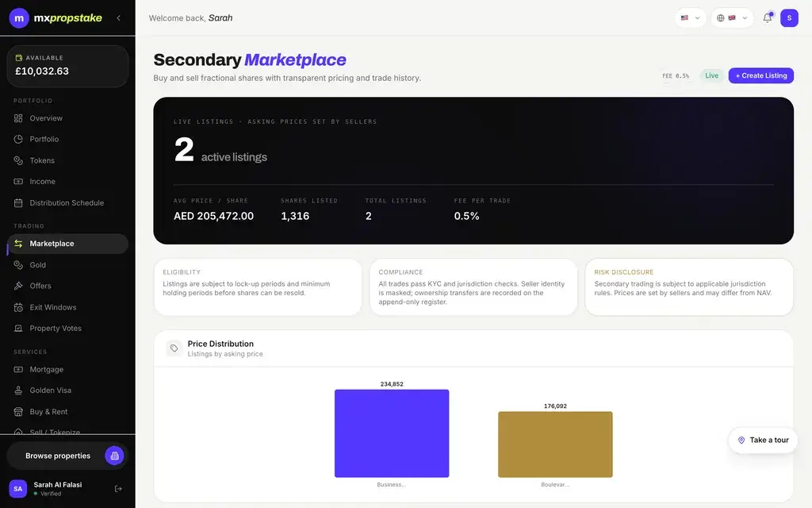Go to Portfolio in the sidebar
The image size is (812, 508).
coord(67,139)
